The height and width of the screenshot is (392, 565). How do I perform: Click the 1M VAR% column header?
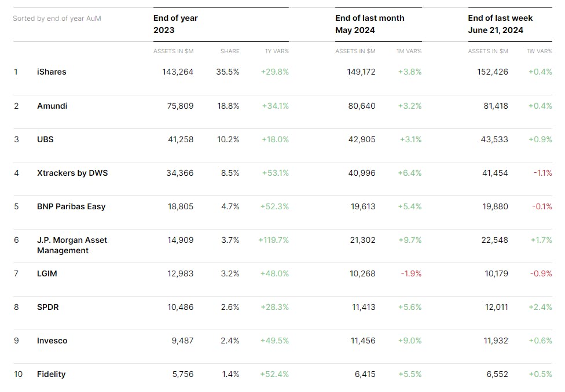coord(409,51)
